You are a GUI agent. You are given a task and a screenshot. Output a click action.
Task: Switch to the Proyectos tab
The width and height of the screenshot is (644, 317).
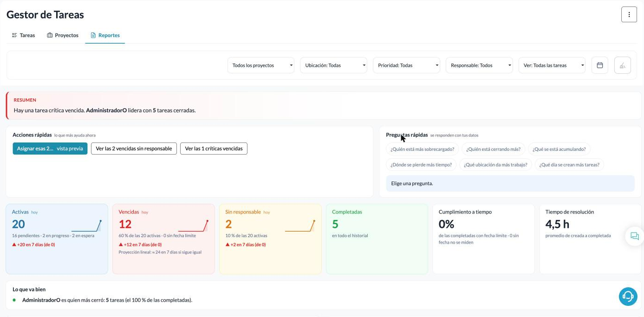point(63,35)
